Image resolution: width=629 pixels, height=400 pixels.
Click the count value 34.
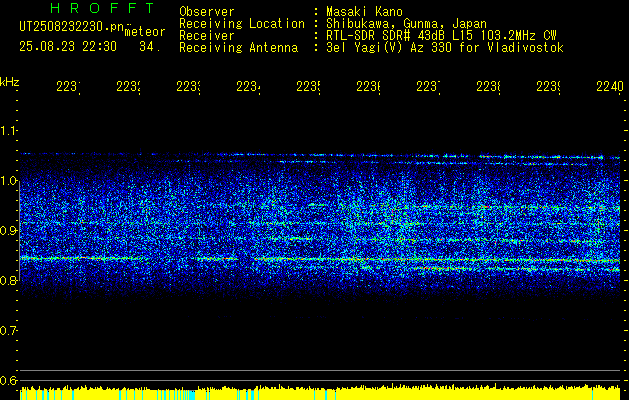coord(150,47)
